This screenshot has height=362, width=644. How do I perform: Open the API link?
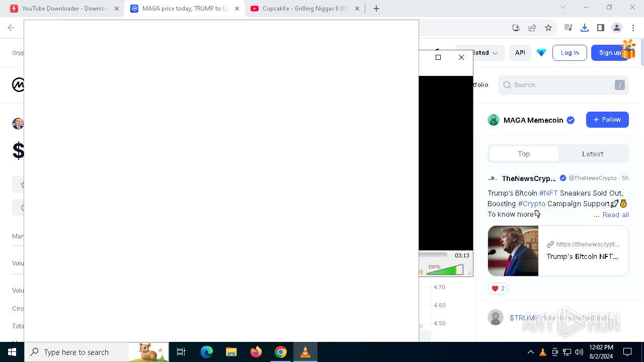[520, 53]
